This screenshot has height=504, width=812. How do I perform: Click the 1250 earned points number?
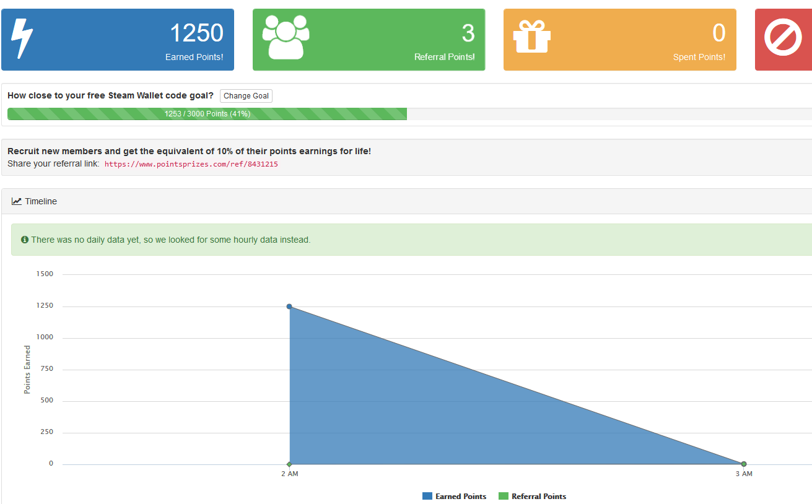click(x=196, y=33)
